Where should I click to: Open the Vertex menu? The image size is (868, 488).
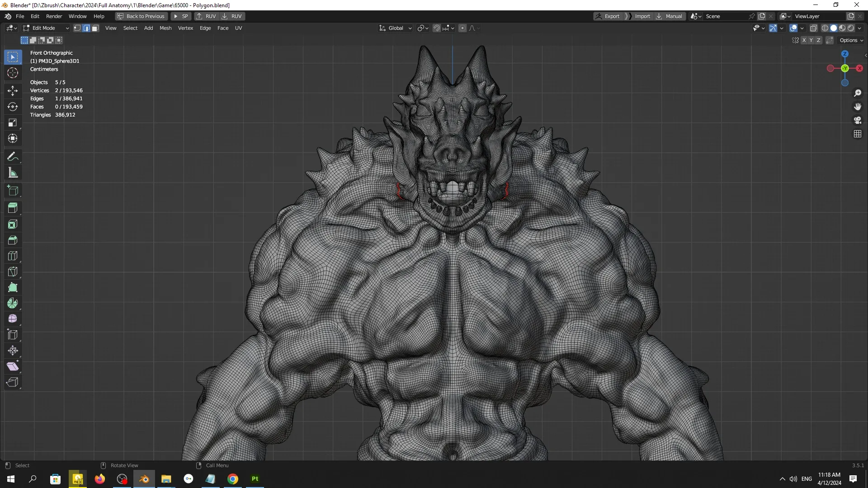pos(185,28)
